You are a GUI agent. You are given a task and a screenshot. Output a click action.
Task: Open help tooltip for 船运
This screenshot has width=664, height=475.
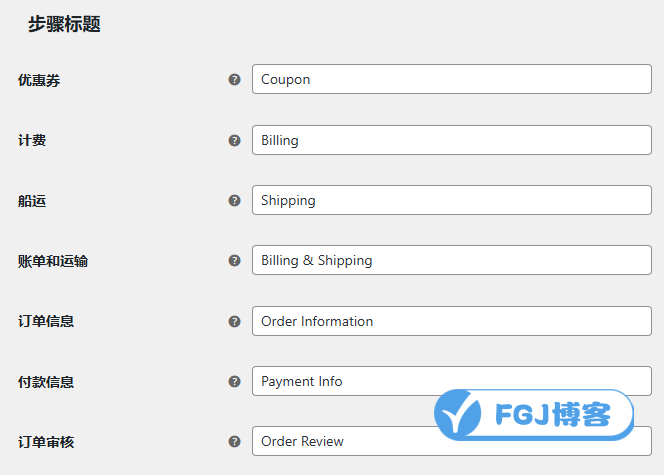tap(234, 201)
